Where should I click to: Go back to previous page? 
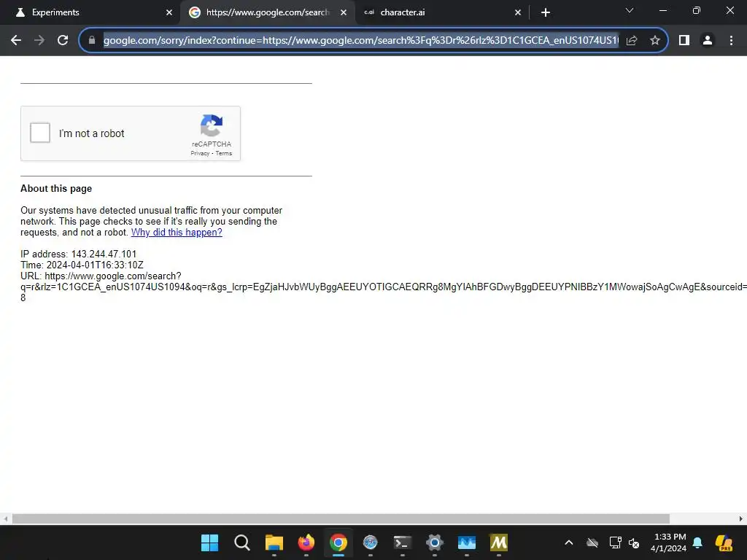16,40
